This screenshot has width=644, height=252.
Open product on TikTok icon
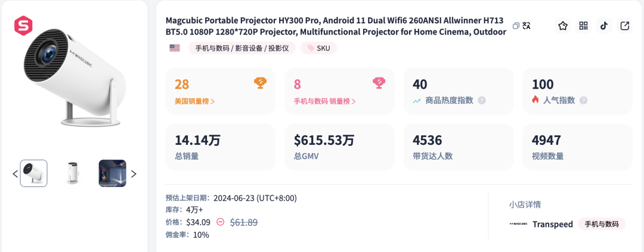(604, 26)
